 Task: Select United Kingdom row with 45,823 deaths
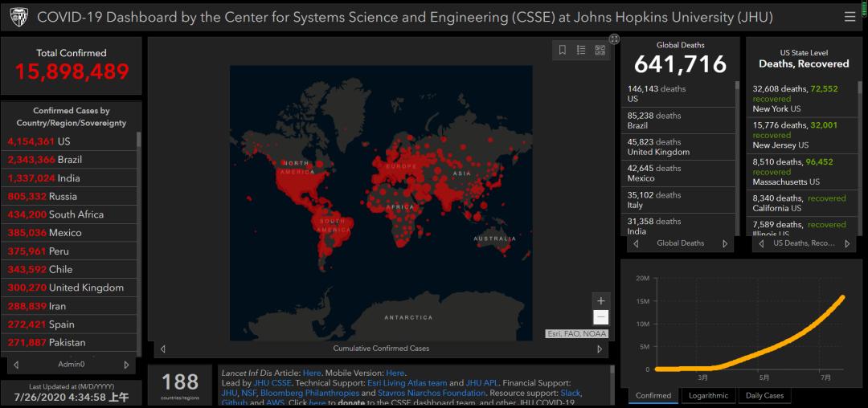680,147
